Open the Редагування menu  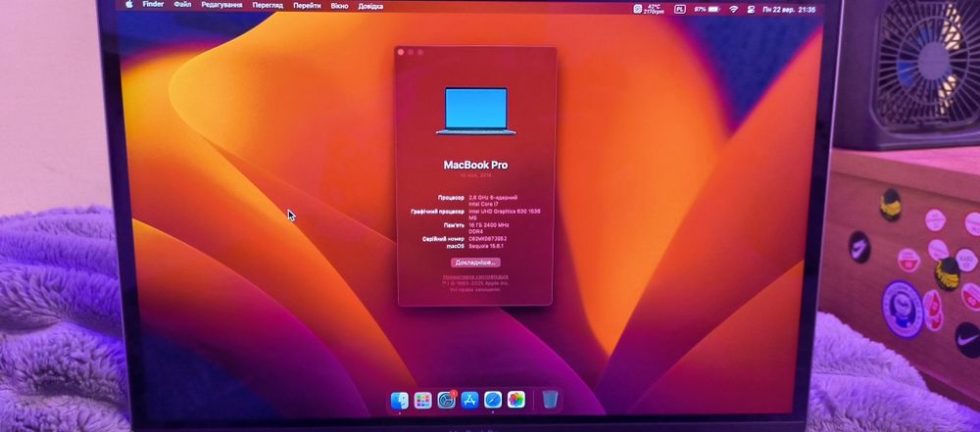(x=221, y=5)
